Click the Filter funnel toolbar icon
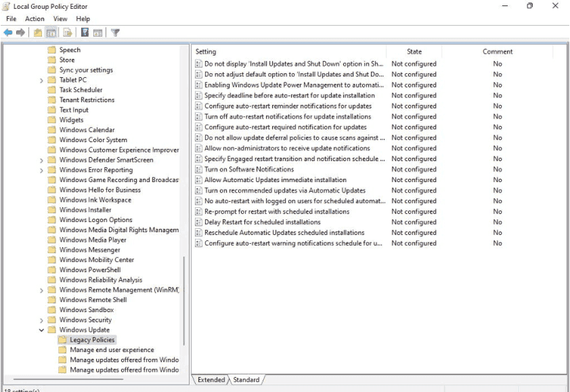 [115, 32]
